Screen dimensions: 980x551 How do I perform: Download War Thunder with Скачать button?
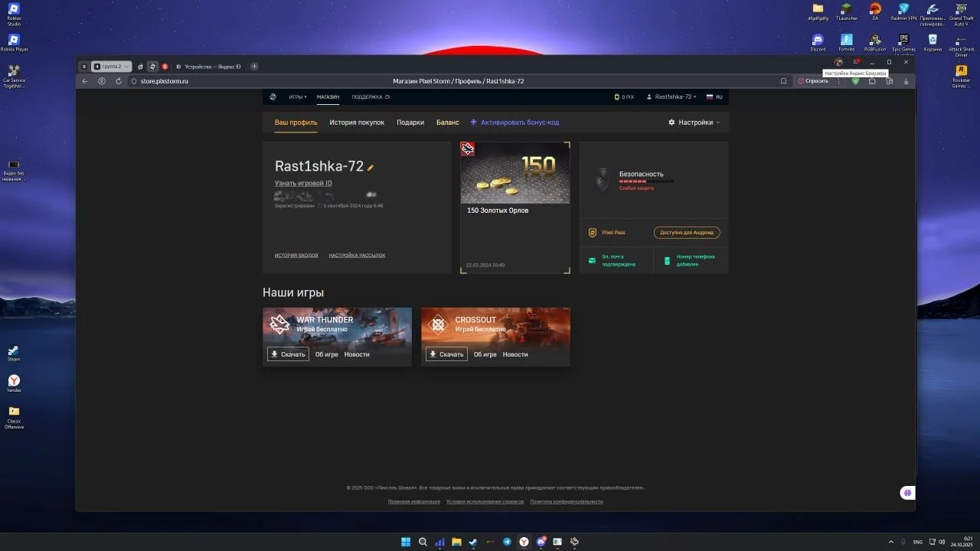tap(288, 354)
